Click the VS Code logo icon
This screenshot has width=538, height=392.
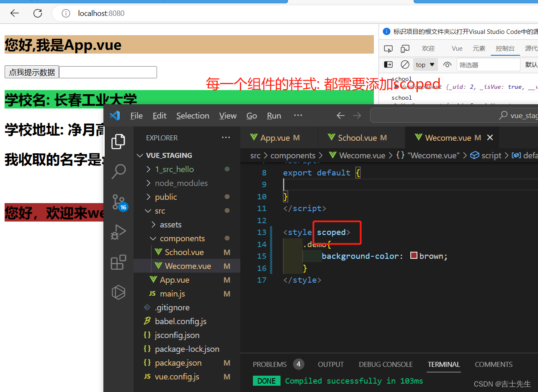(115, 116)
